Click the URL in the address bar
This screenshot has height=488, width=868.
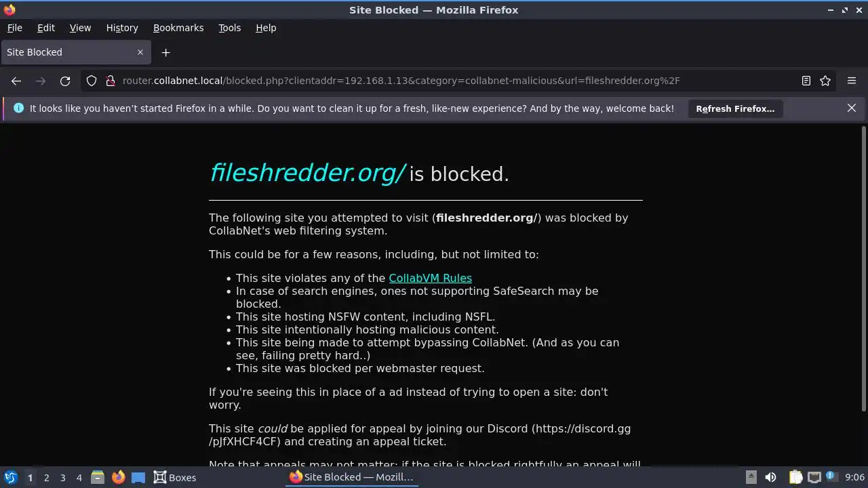(401, 81)
